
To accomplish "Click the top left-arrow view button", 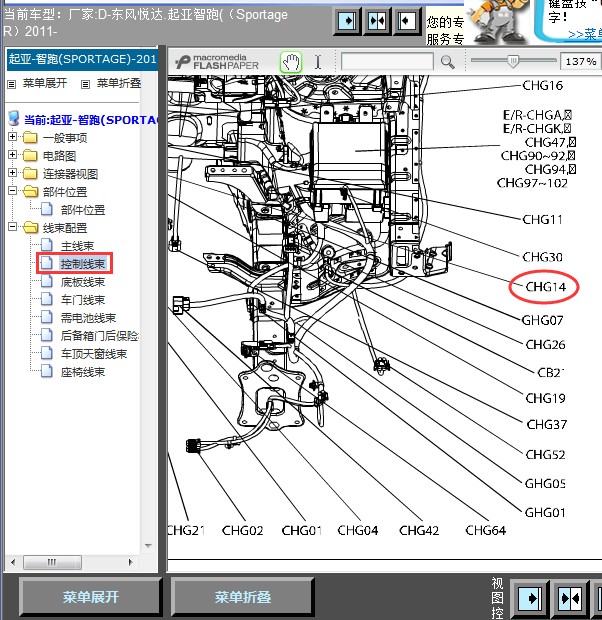I will coord(407,21).
